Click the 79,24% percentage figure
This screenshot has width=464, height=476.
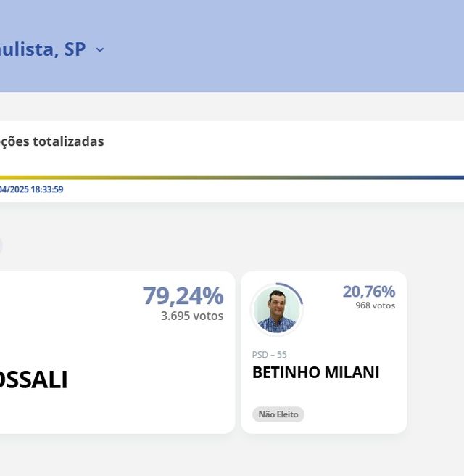[183, 295]
